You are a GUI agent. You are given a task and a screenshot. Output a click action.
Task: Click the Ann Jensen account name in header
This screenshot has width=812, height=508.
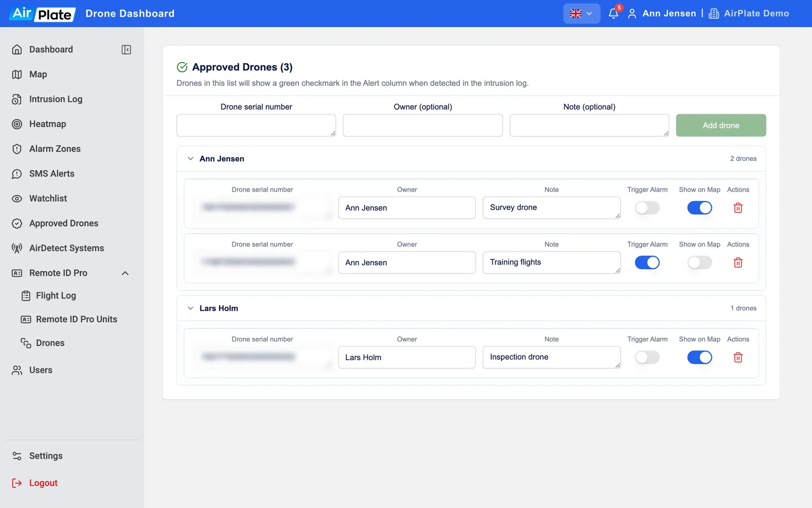click(x=669, y=14)
